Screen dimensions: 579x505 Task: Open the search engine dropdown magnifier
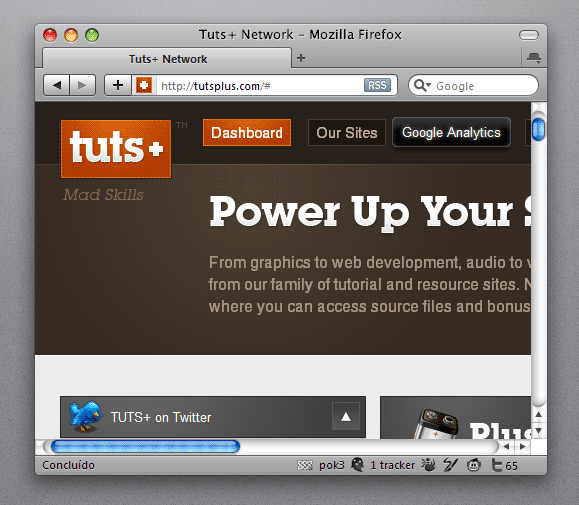point(422,85)
